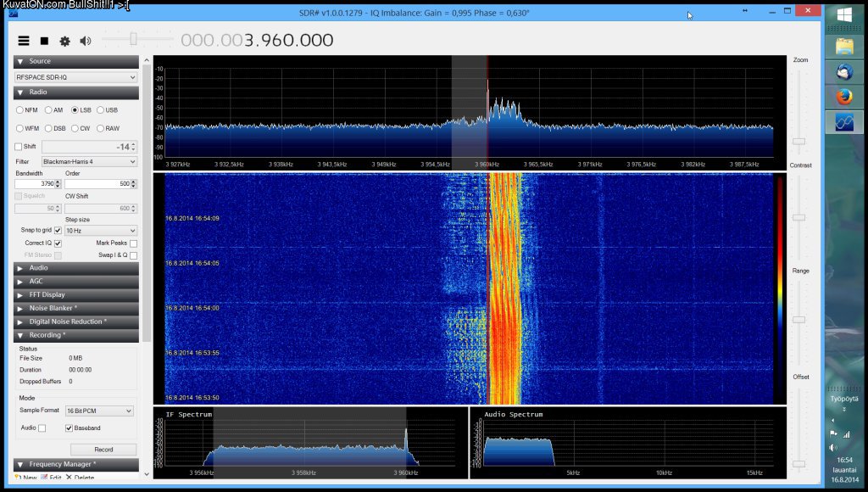Open Thunderbird from the taskbar
The image size is (868, 492).
844,71
